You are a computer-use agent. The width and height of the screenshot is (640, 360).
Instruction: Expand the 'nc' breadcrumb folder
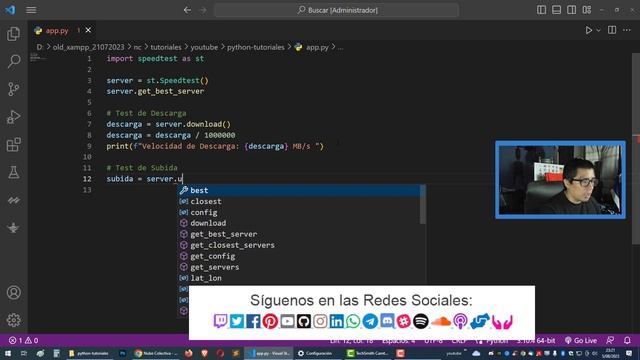[138, 47]
